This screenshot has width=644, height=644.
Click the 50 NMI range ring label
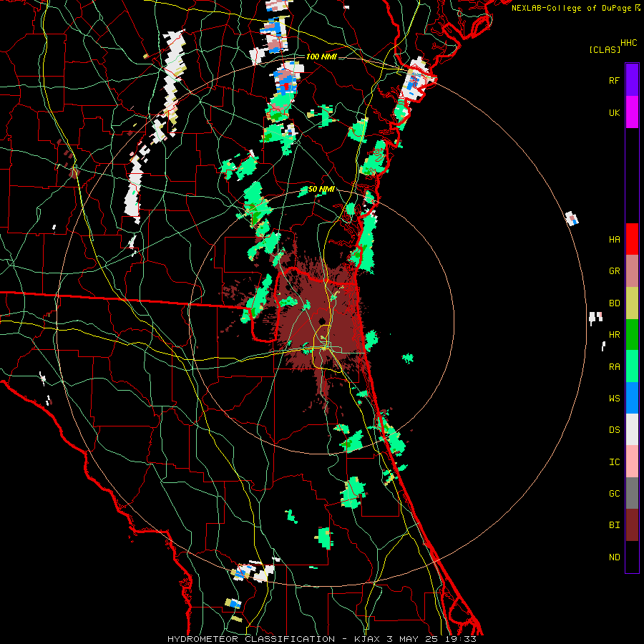click(321, 190)
